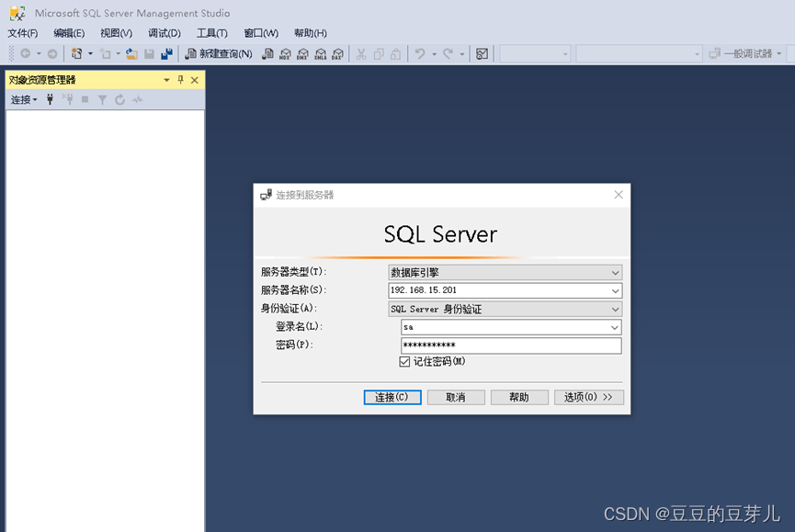Viewport: 795px width, 532px height.
Task: Click the DMX query icon
Action: tap(302, 53)
